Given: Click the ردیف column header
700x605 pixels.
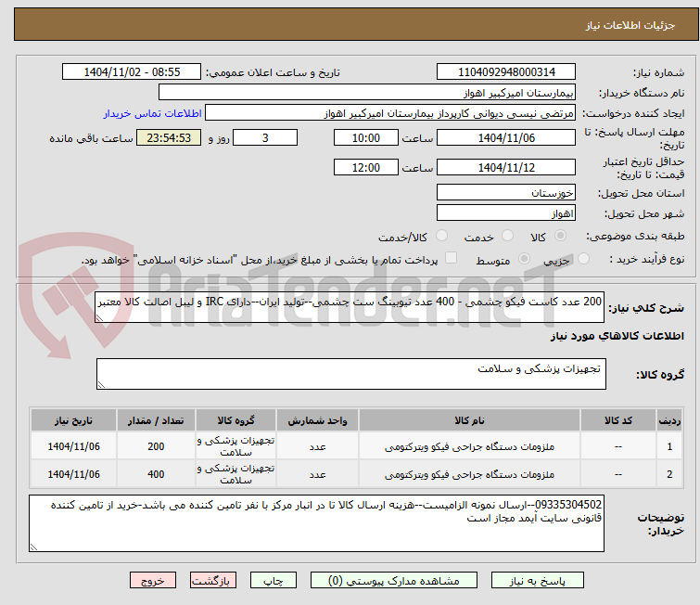Looking at the screenshot, I should click(669, 420).
